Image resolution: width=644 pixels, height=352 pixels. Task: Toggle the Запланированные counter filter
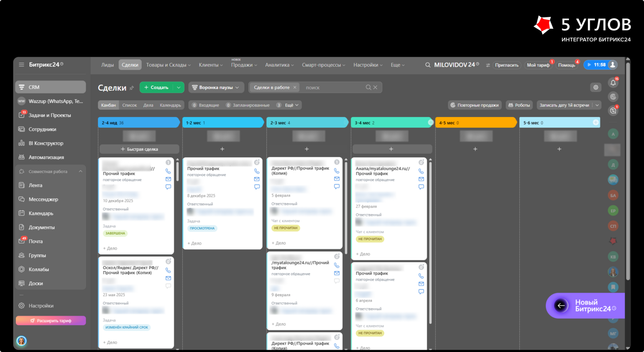tap(248, 105)
